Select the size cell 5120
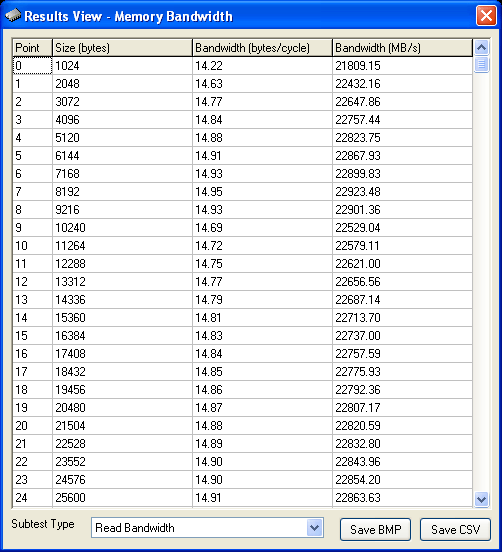The width and height of the screenshot is (502, 552). [122, 138]
